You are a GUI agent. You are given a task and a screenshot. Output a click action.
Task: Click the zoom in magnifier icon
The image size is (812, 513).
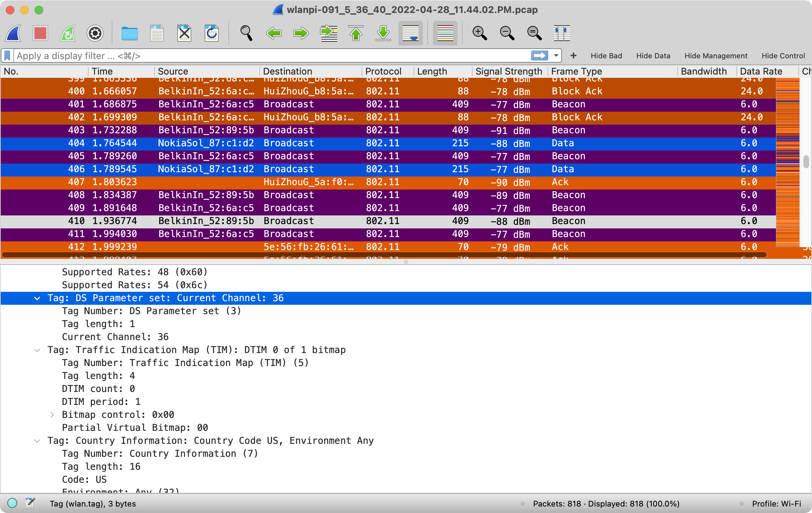click(479, 33)
